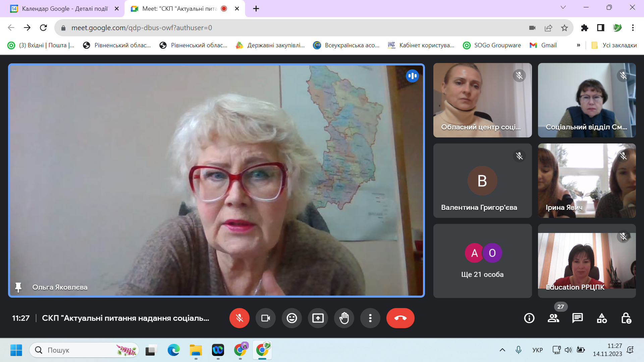Open meeting details info icon
The width and height of the screenshot is (644, 362).
pyautogui.click(x=529, y=318)
